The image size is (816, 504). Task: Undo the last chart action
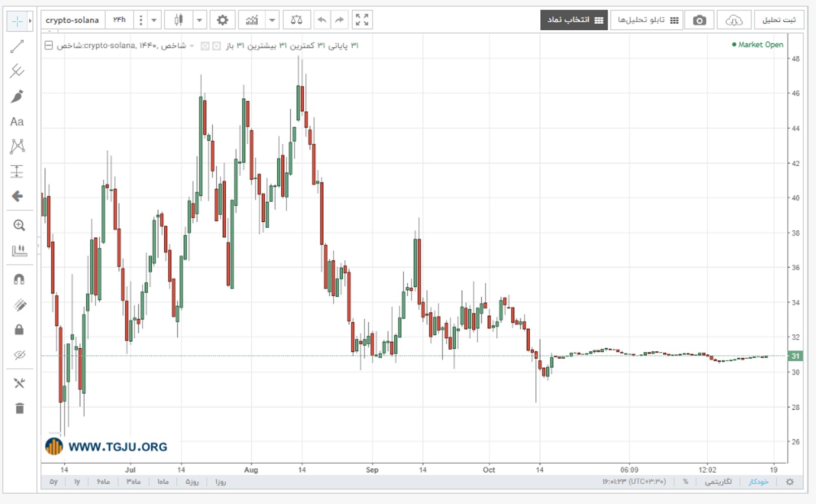(x=322, y=20)
